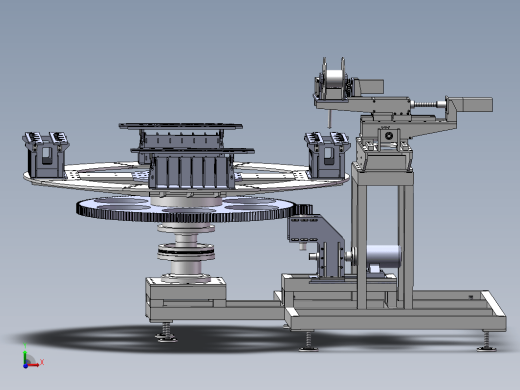Select the right fixture block near the tower
Viewport: 520px width, 390px height.
(327, 155)
